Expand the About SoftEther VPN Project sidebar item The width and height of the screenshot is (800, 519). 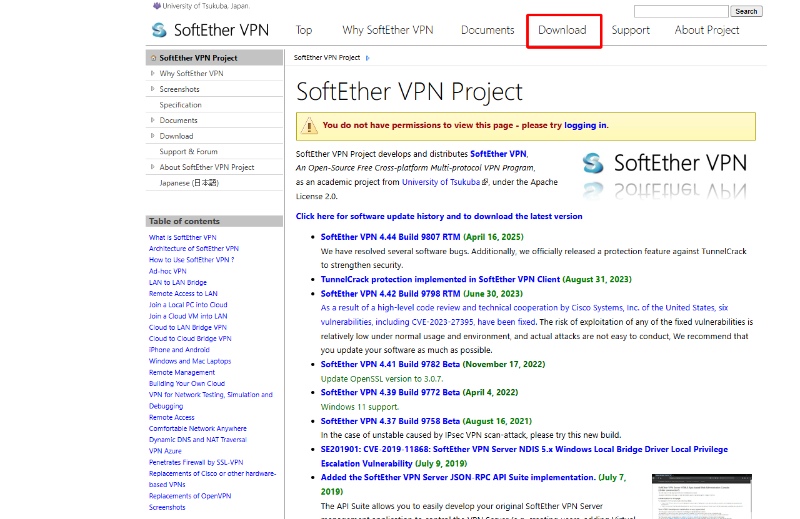point(152,168)
